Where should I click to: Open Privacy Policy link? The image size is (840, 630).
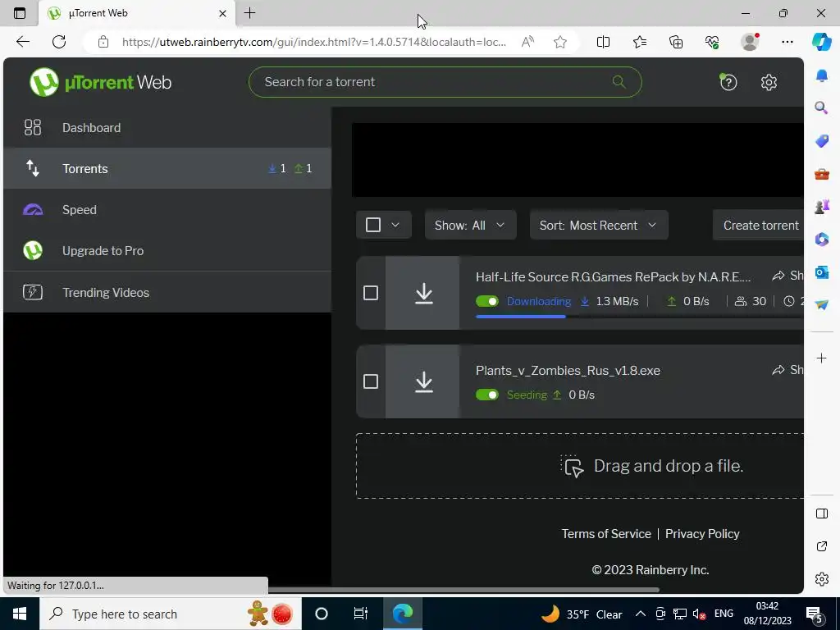pyautogui.click(x=702, y=533)
